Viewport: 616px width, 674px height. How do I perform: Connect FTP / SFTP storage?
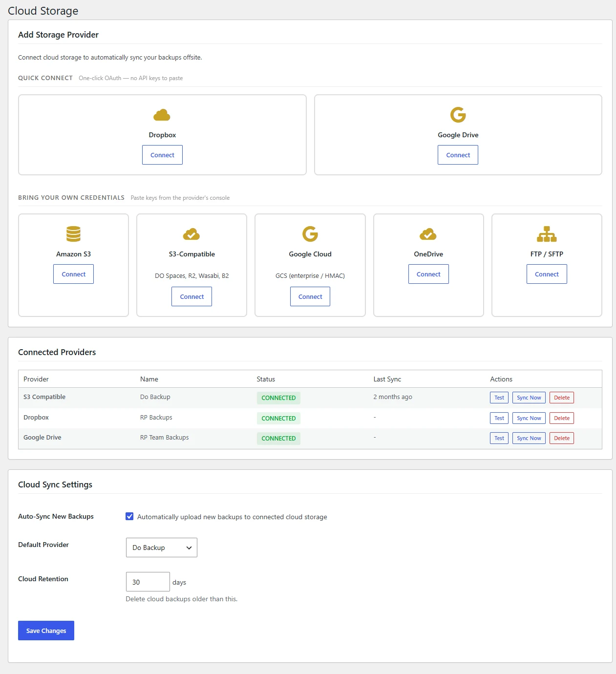tap(547, 274)
